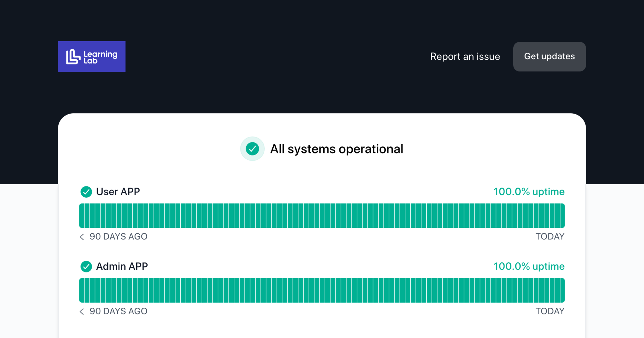Click the 90 DAYS AGO label under Admin APP

(x=118, y=311)
